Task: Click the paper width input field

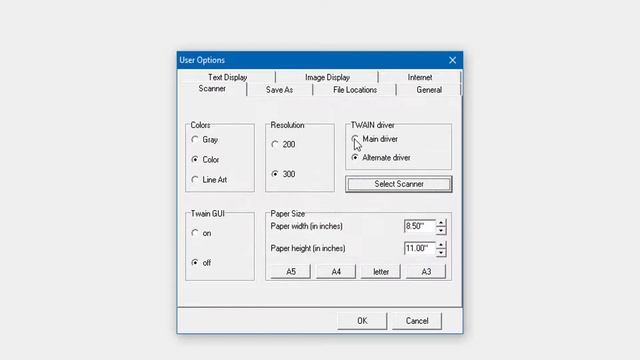Action: pyautogui.click(x=420, y=227)
